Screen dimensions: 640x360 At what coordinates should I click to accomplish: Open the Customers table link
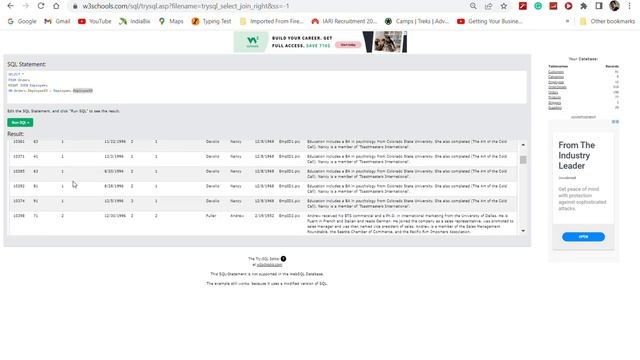(x=556, y=72)
